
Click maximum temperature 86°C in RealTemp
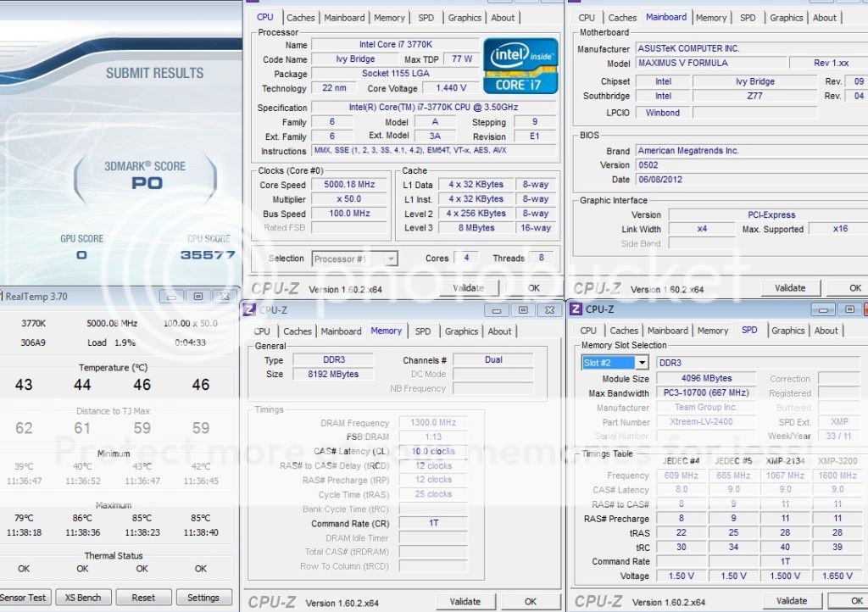tap(82, 519)
